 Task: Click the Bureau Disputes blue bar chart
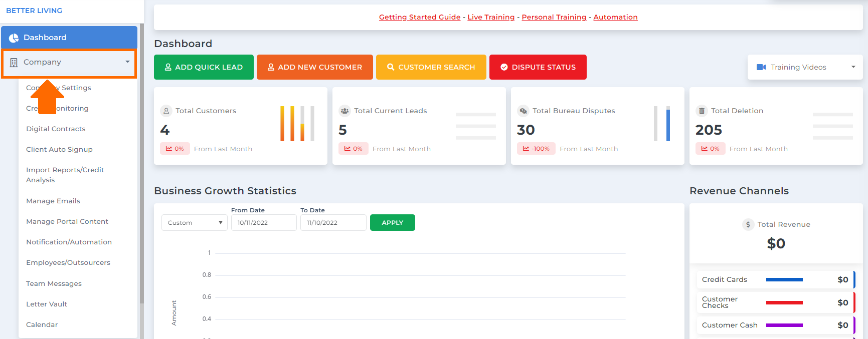tap(668, 124)
